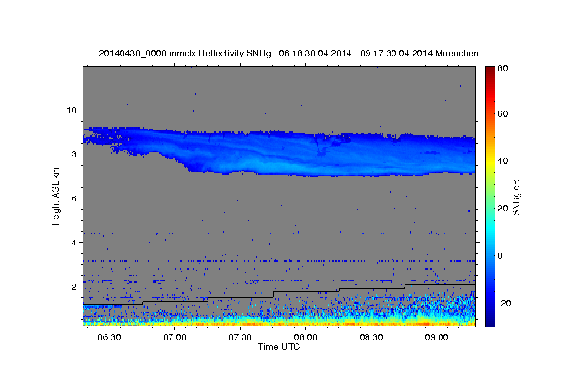Click the height tick label 4
588x392 pixels.
coord(73,242)
